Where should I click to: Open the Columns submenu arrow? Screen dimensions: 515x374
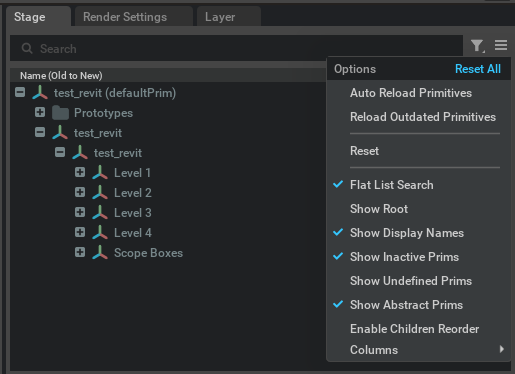point(502,349)
